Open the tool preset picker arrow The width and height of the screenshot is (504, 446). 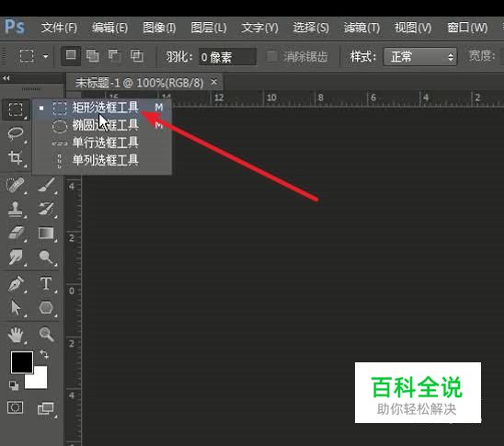(46, 56)
